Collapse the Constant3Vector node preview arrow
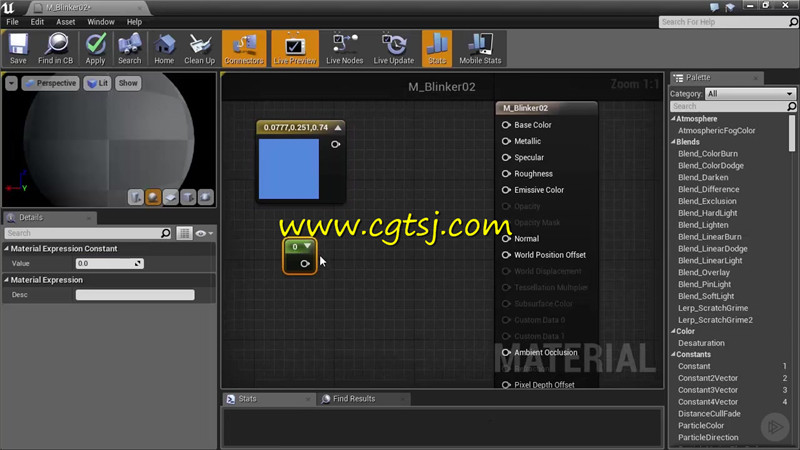Image resolution: width=800 pixels, height=450 pixels. [338, 128]
